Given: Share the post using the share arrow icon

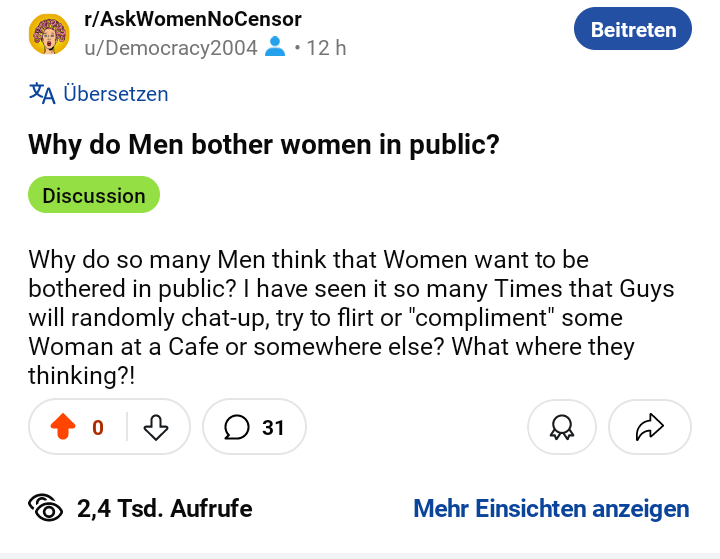Looking at the screenshot, I should (650, 428).
